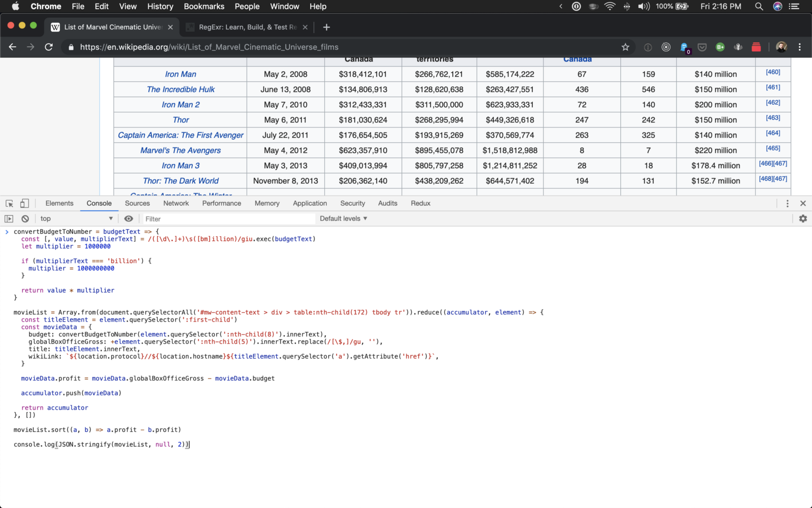
Task: Open the Bookmarks menu
Action: [x=204, y=6]
